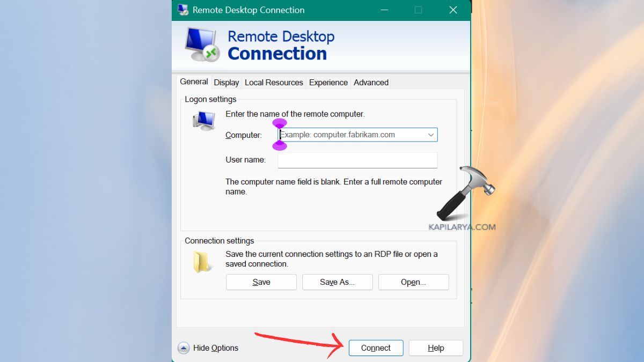Viewport: 644px width, 362px height.
Task: Click Save As to export an RDP file
Action: (x=337, y=282)
